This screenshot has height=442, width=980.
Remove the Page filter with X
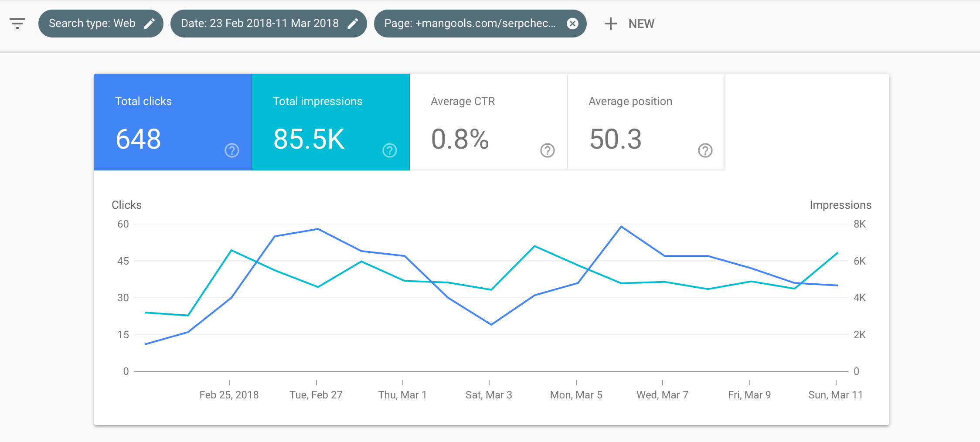(x=572, y=24)
